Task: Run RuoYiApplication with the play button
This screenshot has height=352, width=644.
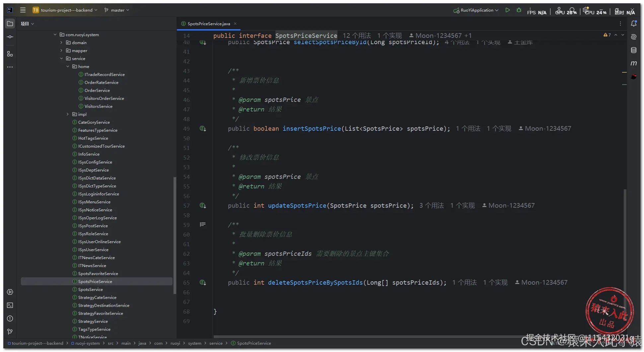Action: pyautogui.click(x=507, y=10)
